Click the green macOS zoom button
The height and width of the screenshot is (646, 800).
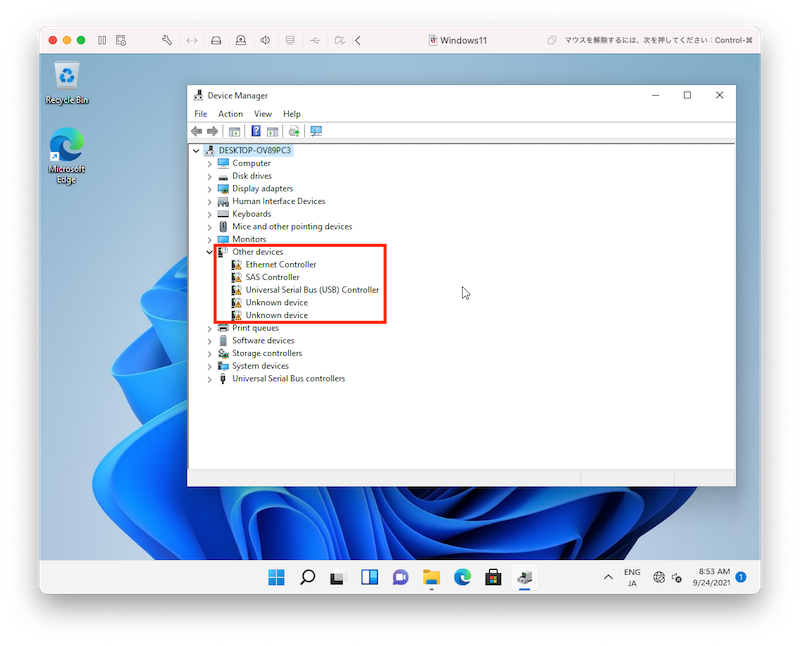[81, 40]
